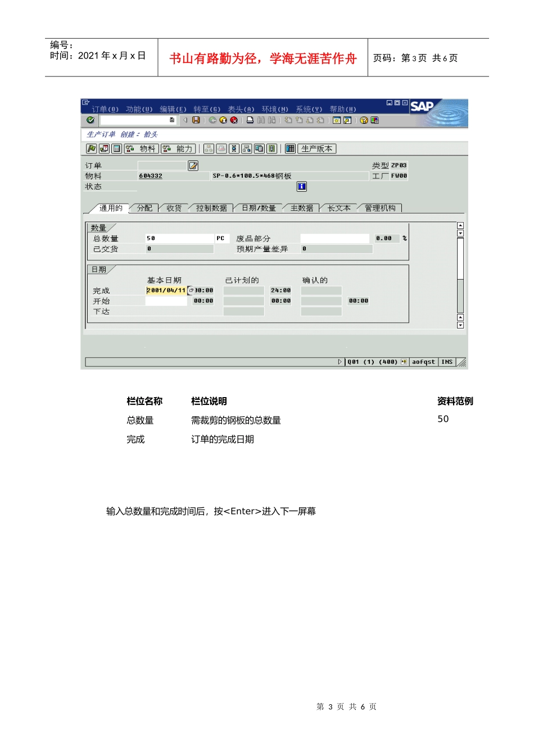Click the 604332 material number link
This screenshot has width=534, height=756.
click(x=151, y=176)
